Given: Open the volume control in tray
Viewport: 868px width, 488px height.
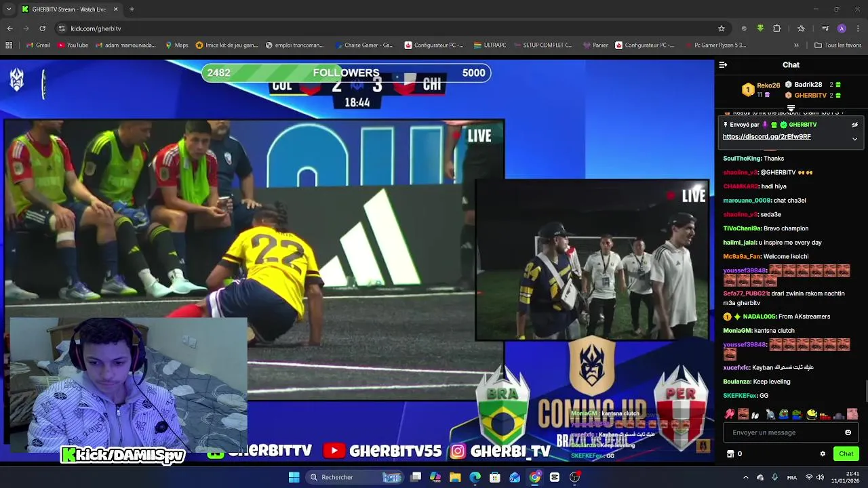Looking at the screenshot, I should [820, 477].
